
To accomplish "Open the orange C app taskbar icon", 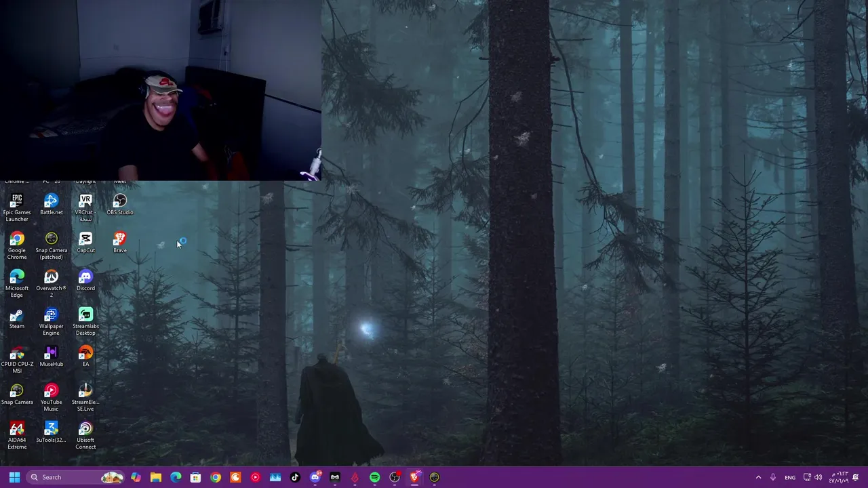I will pos(235,477).
